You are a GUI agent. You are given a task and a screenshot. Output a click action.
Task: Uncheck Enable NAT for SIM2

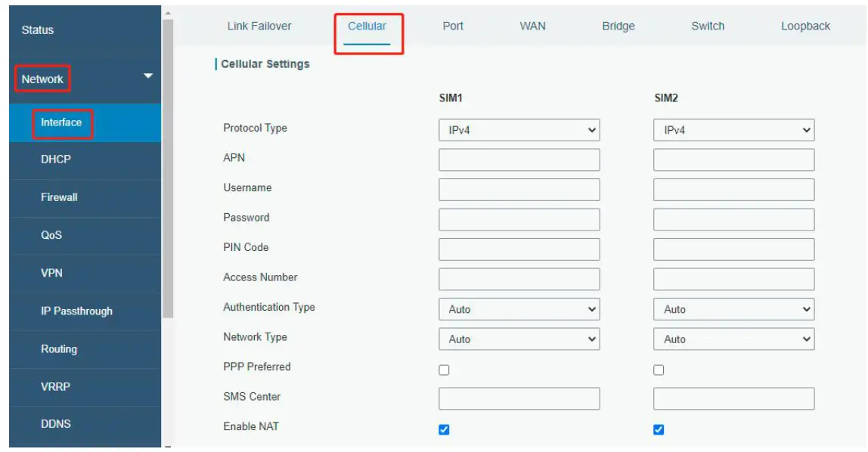point(659,429)
